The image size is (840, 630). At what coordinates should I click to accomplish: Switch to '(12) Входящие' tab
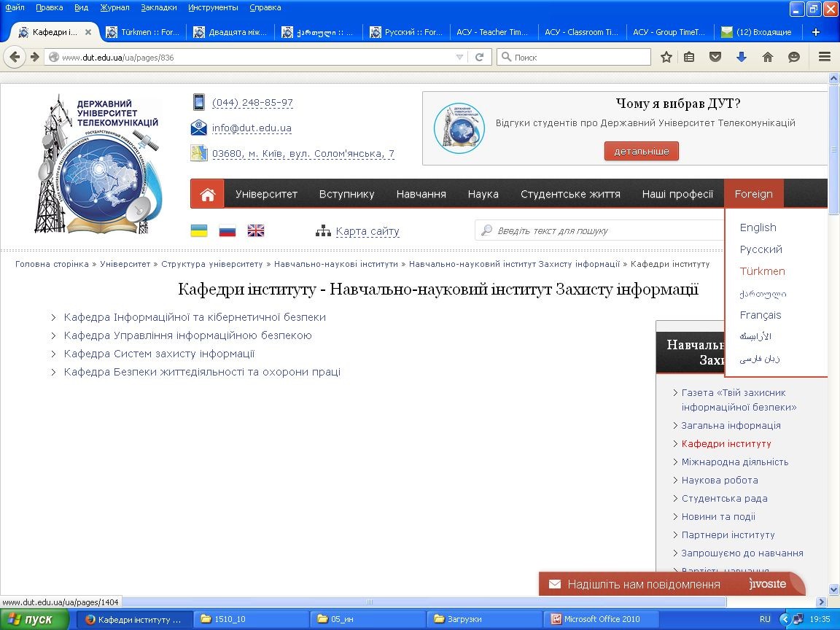click(x=758, y=32)
